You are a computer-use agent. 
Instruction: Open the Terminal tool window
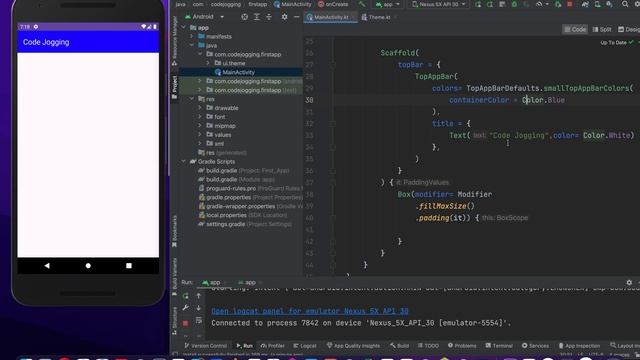click(x=499, y=346)
